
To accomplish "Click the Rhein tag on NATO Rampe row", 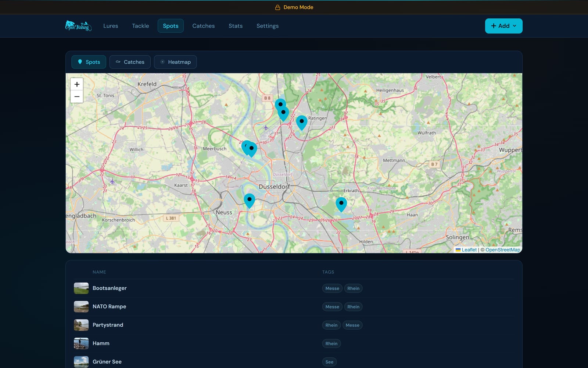I will [x=353, y=307].
